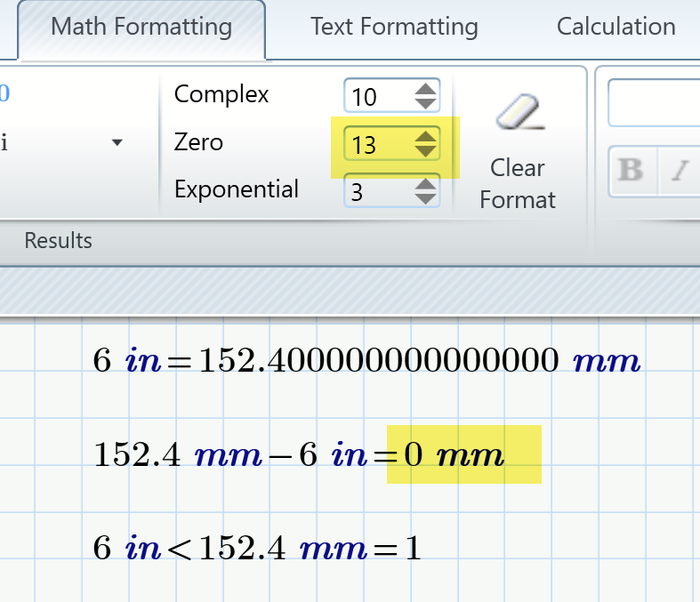700x602 pixels.
Task: Open the Calculation ribbon tab
Action: [616, 27]
